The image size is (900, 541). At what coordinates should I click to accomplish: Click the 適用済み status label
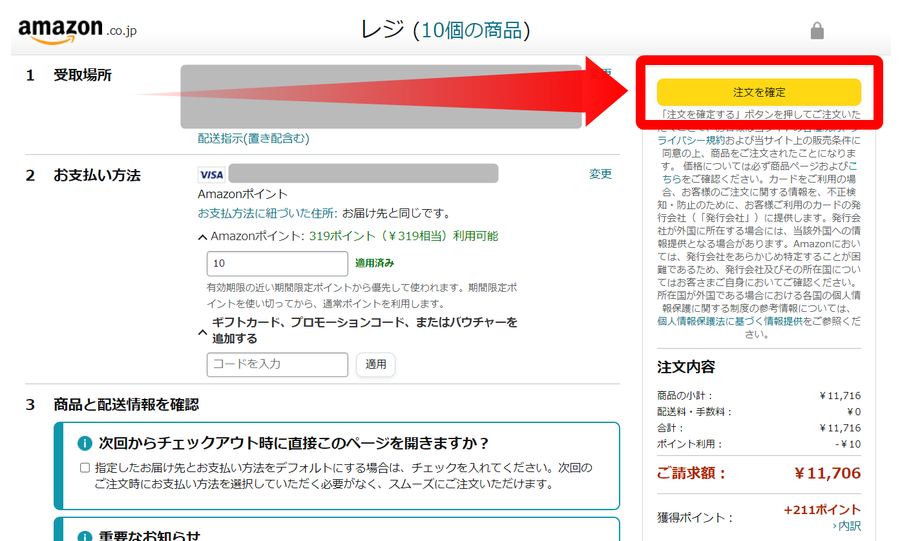coord(374,263)
